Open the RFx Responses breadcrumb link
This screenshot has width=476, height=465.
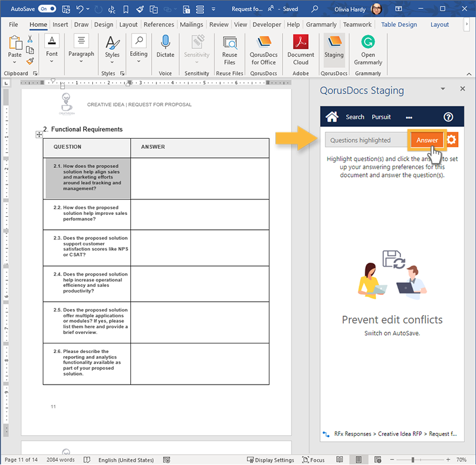pos(352,434)
